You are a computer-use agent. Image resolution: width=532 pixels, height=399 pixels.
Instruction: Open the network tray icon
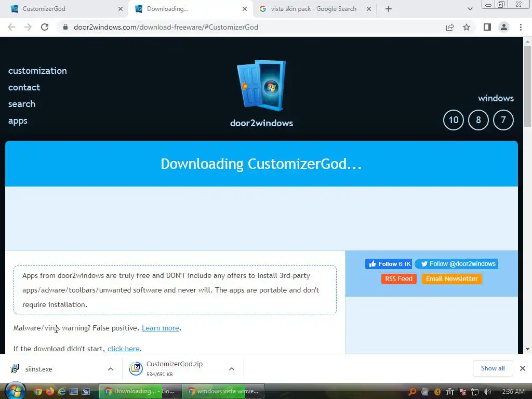[475, 392]
